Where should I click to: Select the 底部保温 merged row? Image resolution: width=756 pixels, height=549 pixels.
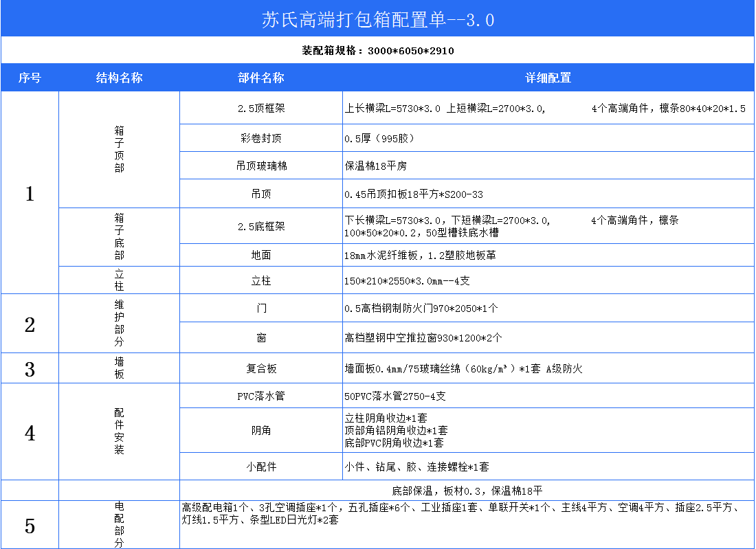click(467, 491)
